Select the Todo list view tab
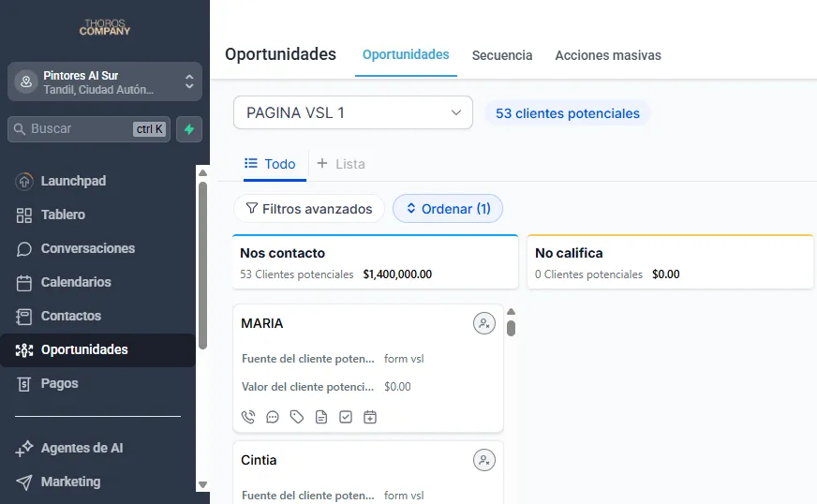The height and width of the screenshot is (504, 817). tap(270, 164)
